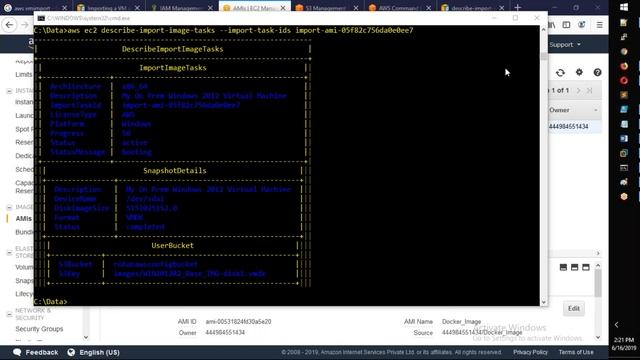
Task: Collapse the IMAGES section in sidebar
Action: (x=9, y=207)
